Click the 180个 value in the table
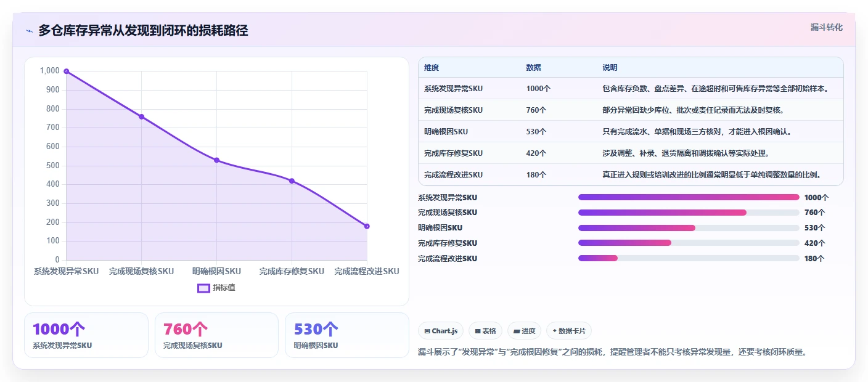 pyautogui.click(x=536, y=175)
